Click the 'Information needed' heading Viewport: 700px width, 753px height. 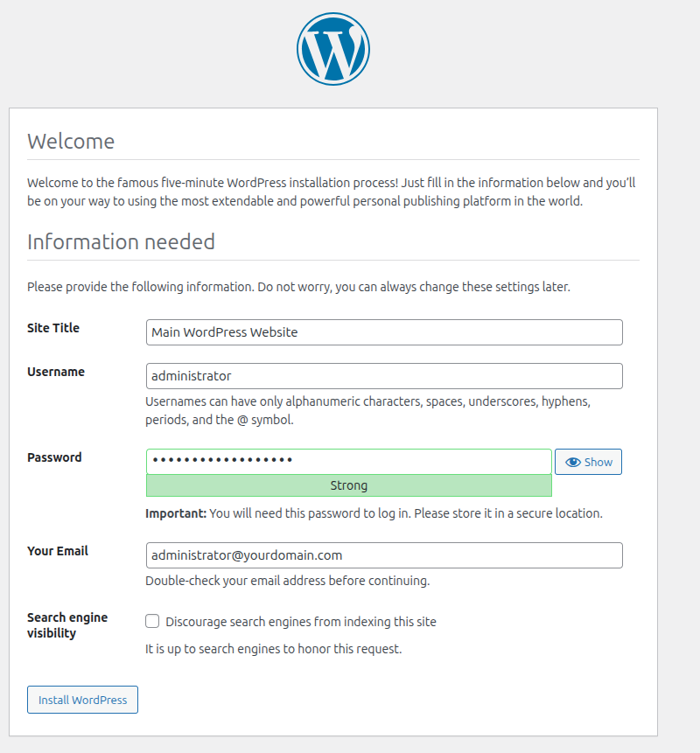(x=121, y=241)
